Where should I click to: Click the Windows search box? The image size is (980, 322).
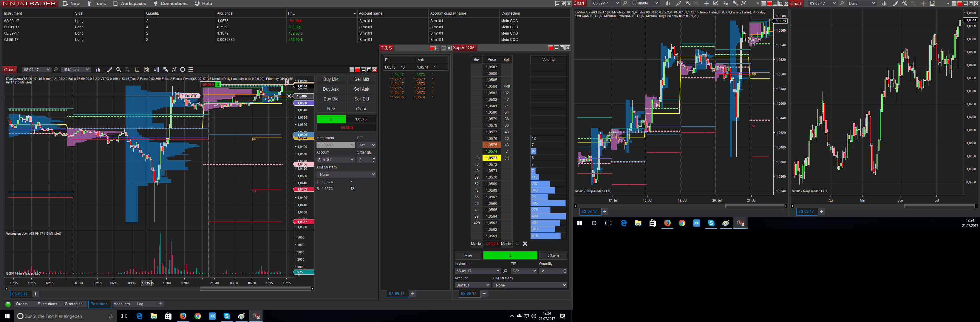point(65,316)
